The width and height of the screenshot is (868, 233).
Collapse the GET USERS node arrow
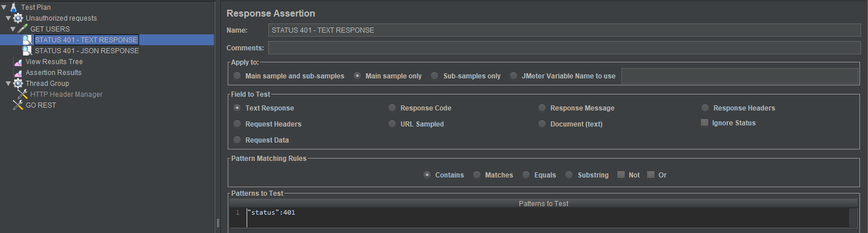[13, 29]
